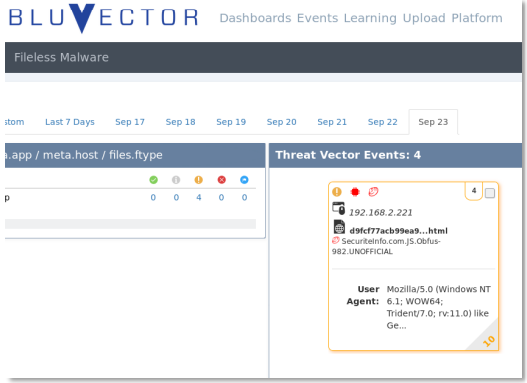This screenshot has height=383, width=527.
Task: Click the gray info status column icon
Action: [x=176, y=180]
